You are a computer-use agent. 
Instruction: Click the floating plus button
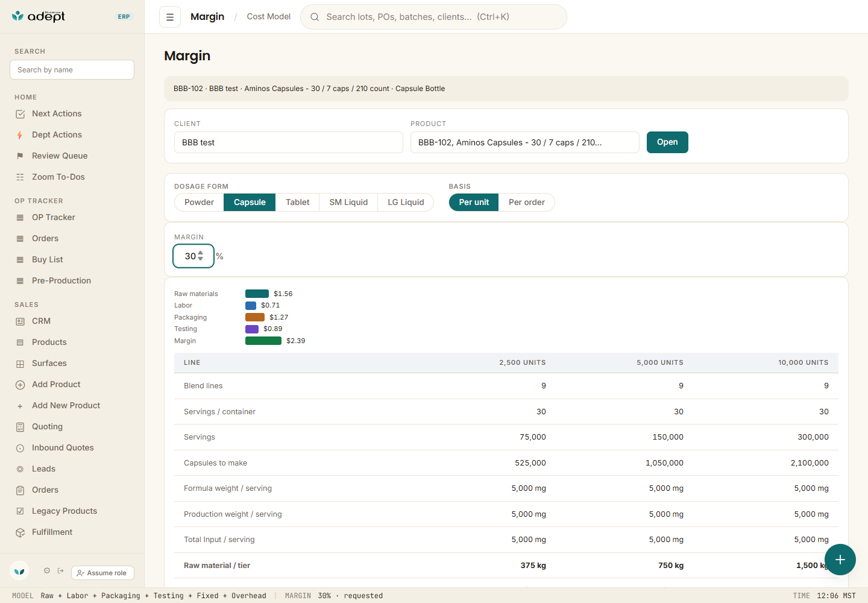click(x=840, y=560)
